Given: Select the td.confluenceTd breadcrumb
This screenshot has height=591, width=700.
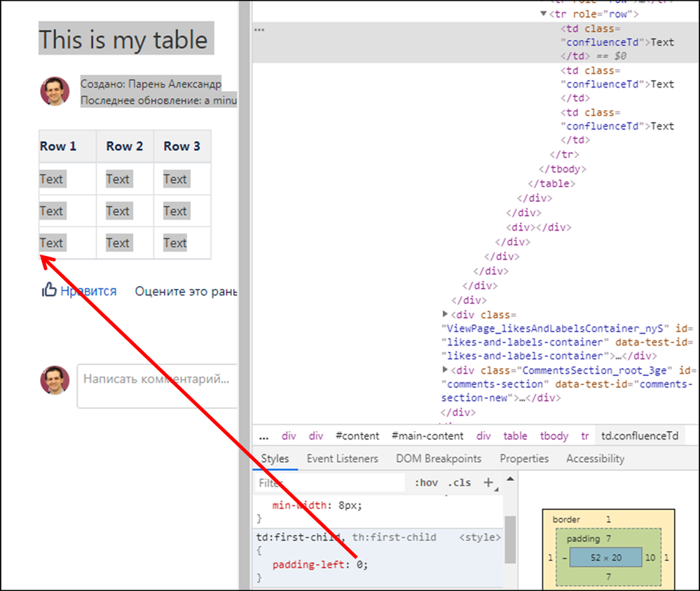Looking at the screenshot, I should tap(640, 436).
